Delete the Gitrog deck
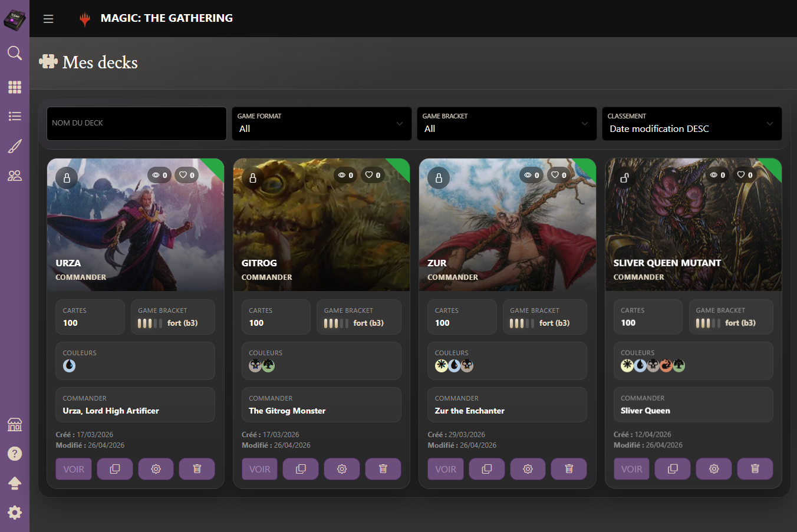 [x=383, y=469]
